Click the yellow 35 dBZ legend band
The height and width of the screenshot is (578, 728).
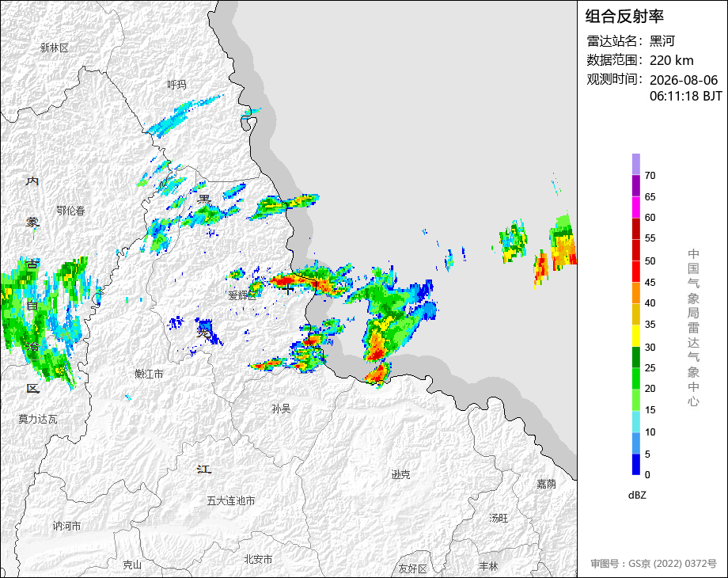coord(636,314)
